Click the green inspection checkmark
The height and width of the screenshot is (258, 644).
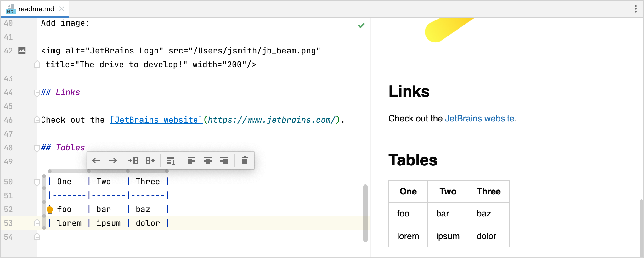361,25
